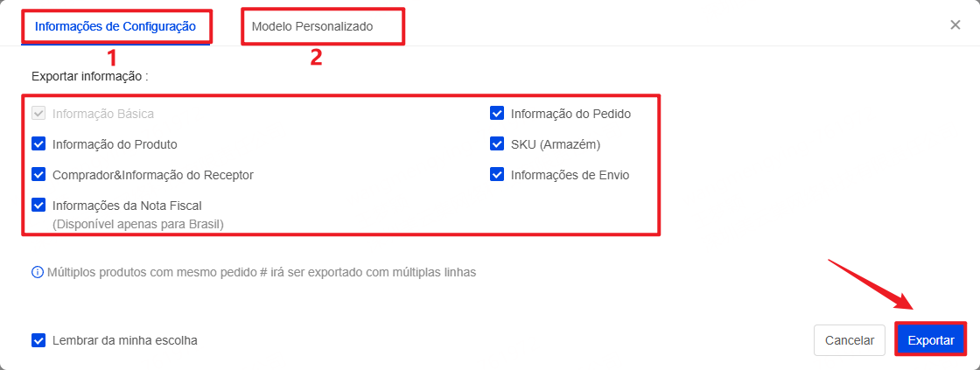
Task: Click the Cancelar button
Action: 850,340
